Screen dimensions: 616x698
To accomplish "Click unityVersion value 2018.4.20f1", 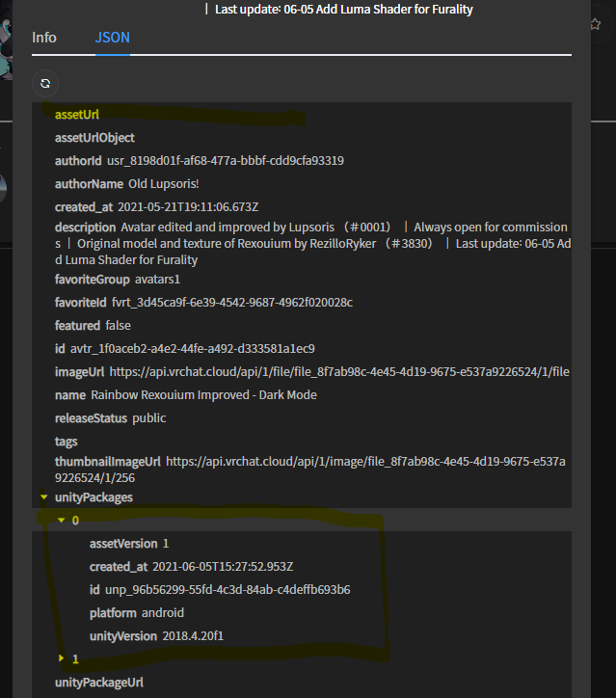I will coord(193,636).
